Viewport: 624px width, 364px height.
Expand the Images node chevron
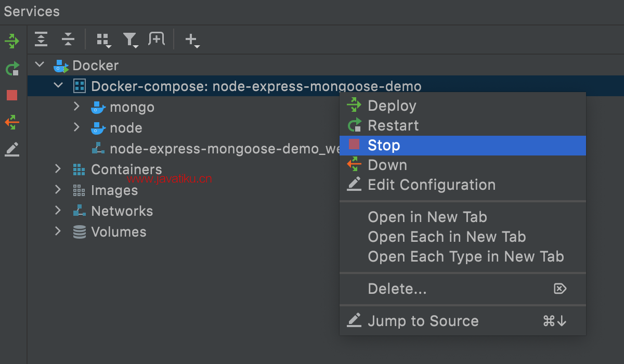(58, 190)
